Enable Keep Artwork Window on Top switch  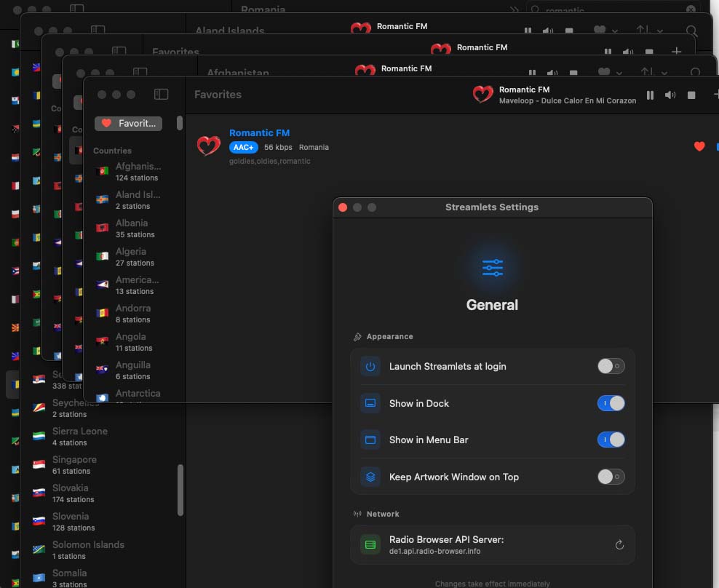611,477
